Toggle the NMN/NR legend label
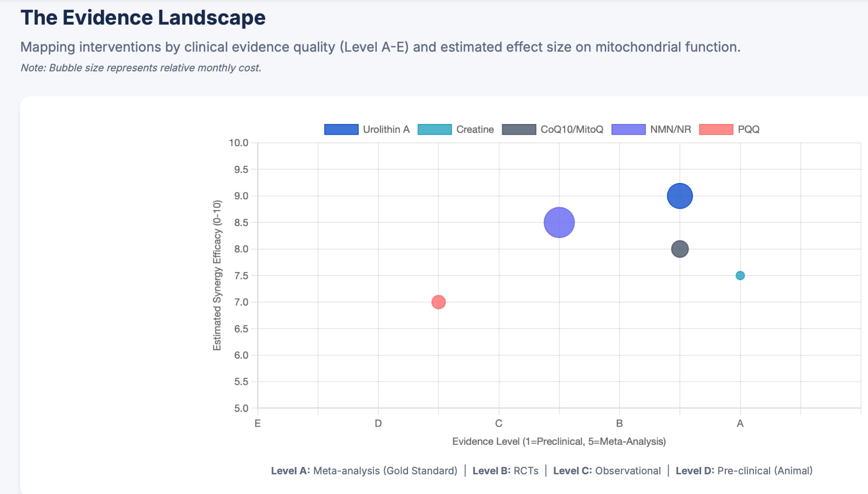Image resolution: width=868 pixels, height=494 pixels. click(670, 129)
